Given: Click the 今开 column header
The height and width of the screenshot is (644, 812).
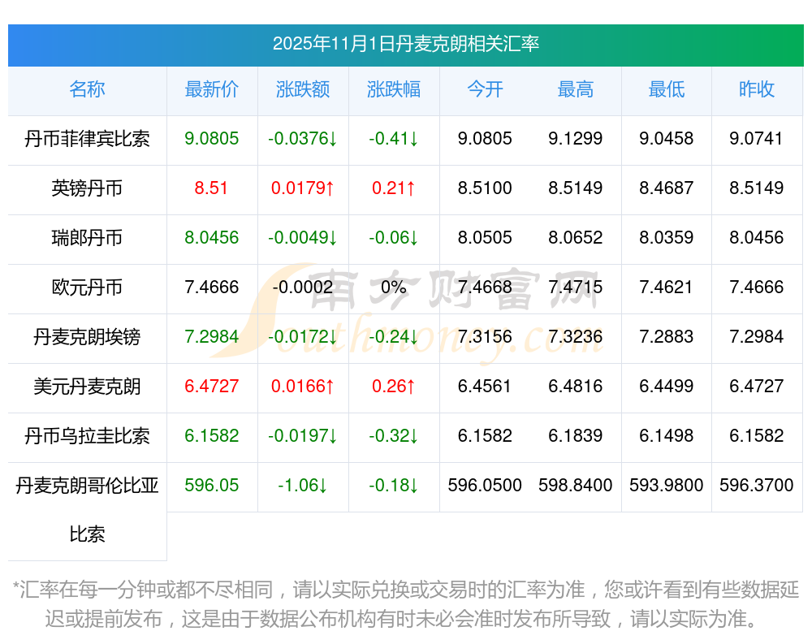Looking at the screenshot, I should 486,89.
